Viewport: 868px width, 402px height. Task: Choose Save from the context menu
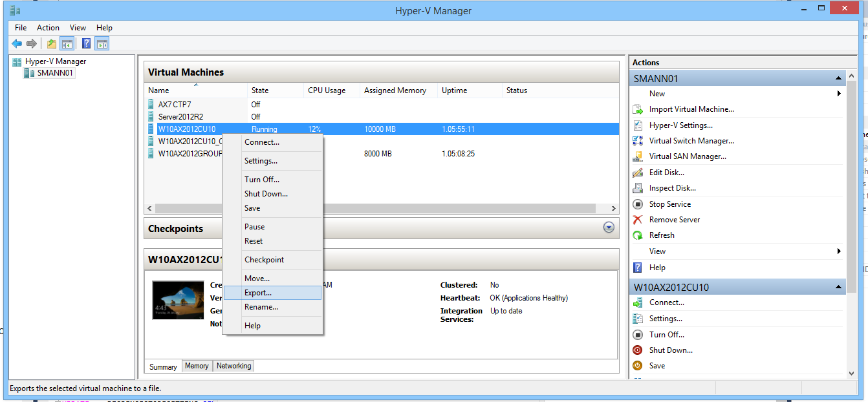point(272,208)
